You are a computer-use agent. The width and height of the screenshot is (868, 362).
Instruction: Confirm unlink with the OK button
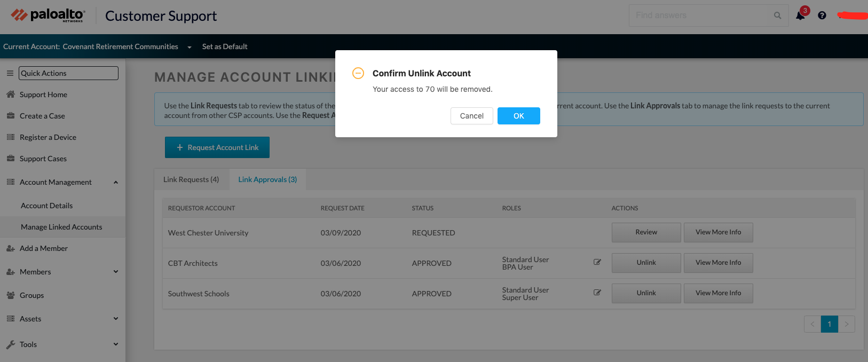518,116
